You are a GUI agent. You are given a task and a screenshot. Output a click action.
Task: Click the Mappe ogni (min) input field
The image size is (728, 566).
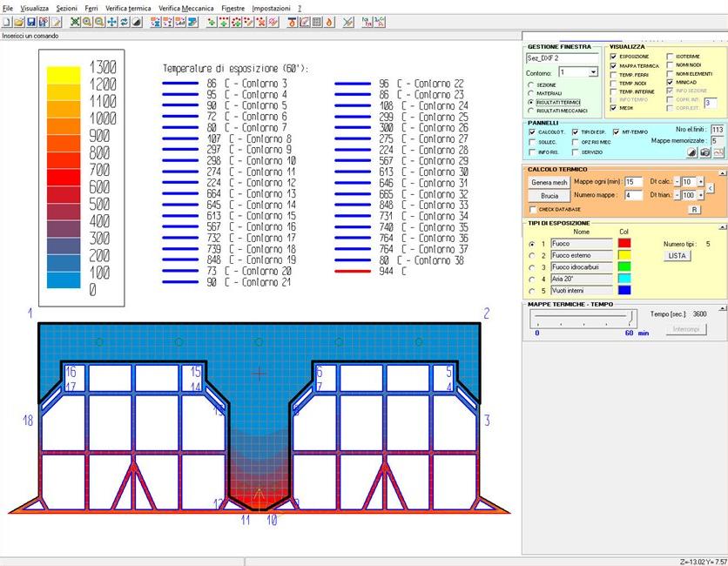[x=633, y=182]
